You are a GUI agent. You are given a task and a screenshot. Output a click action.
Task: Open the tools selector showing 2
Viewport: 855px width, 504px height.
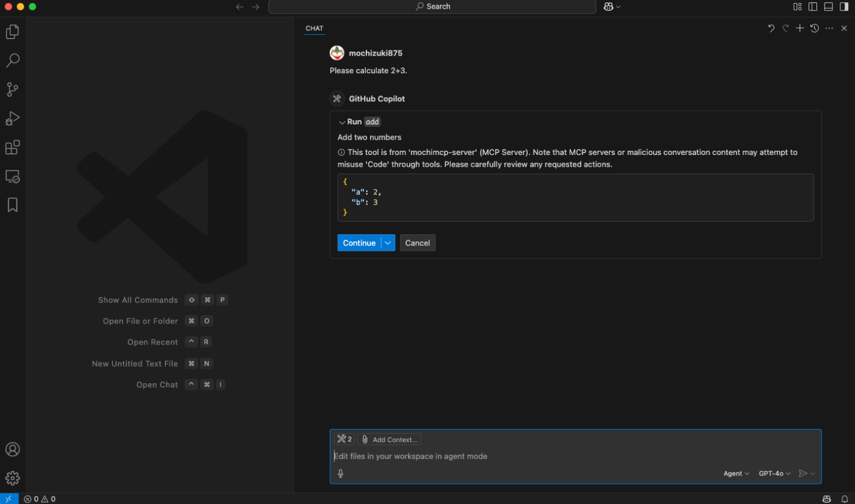pos(344,439)
